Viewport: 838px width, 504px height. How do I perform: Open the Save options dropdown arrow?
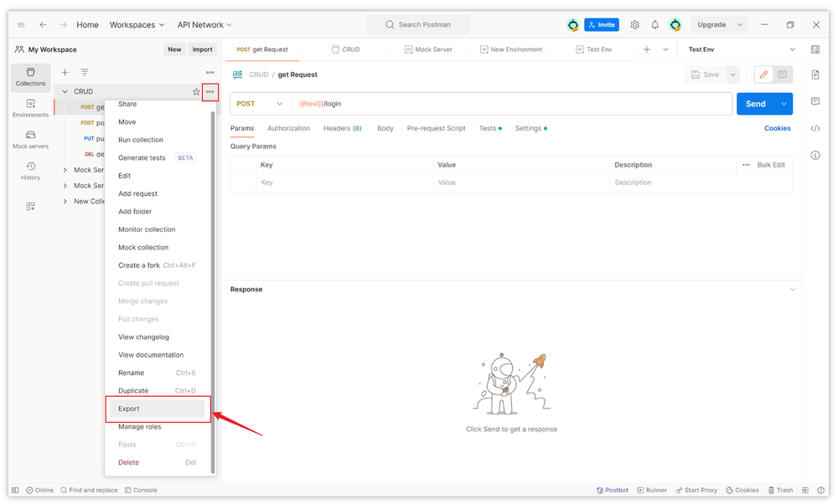[732, 75]
